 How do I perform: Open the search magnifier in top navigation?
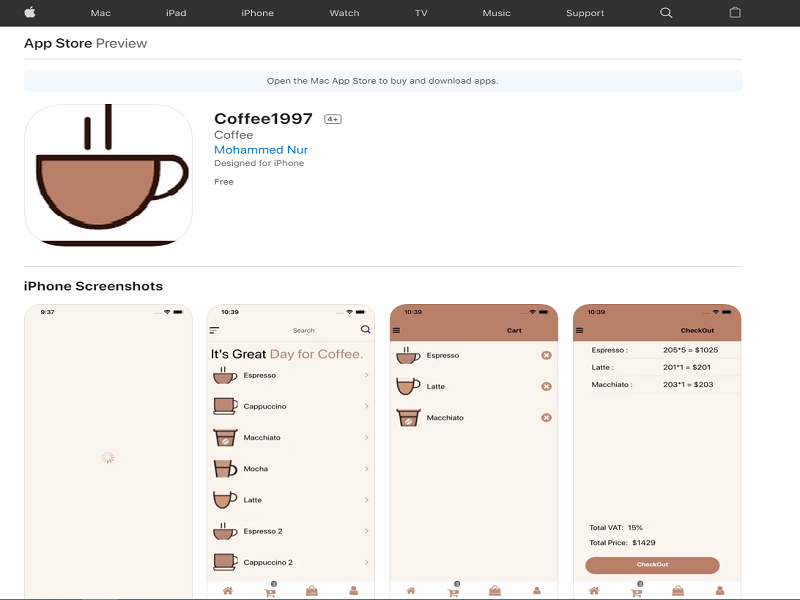(x=667, y=13)
